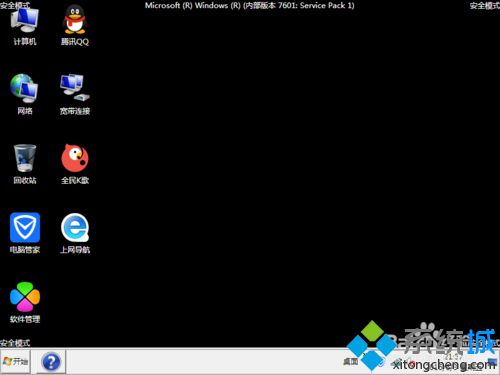Click the 电脑管家 text label
The image size is (500, 375).
25,250
